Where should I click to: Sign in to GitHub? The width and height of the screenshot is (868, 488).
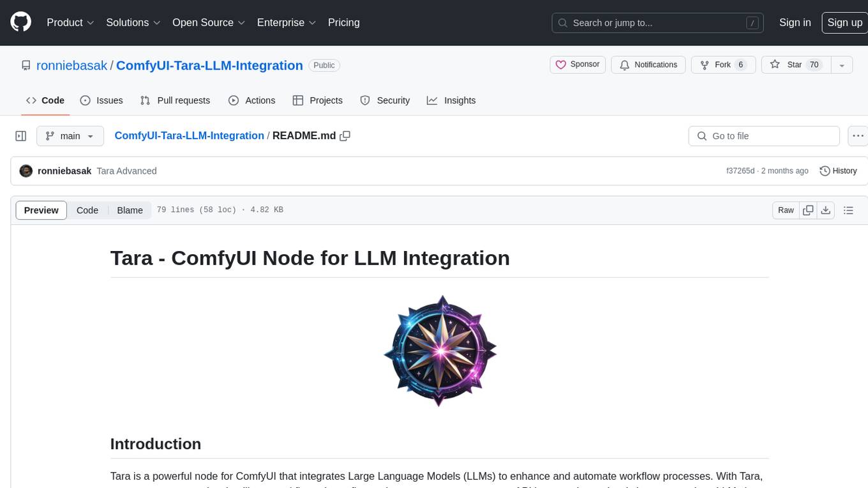click(x=795, y=22)
